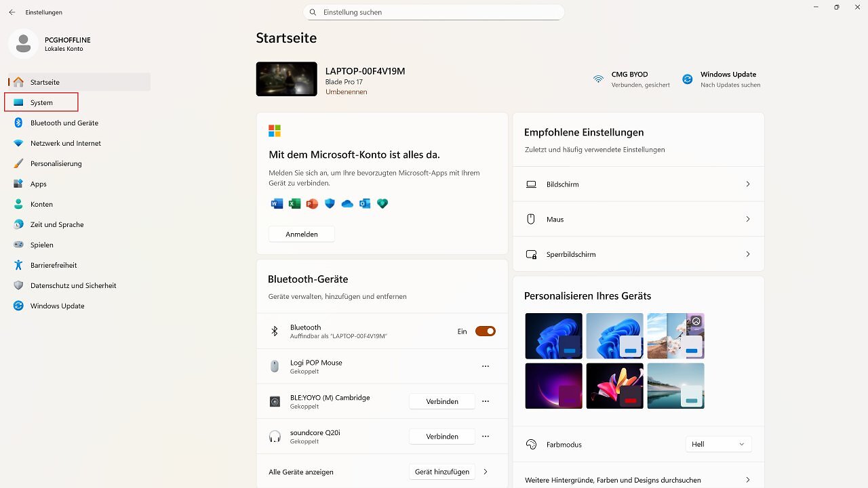Go to Zeit und Sprache
This screenshot has width=868, height=488.
coord(79,224)
